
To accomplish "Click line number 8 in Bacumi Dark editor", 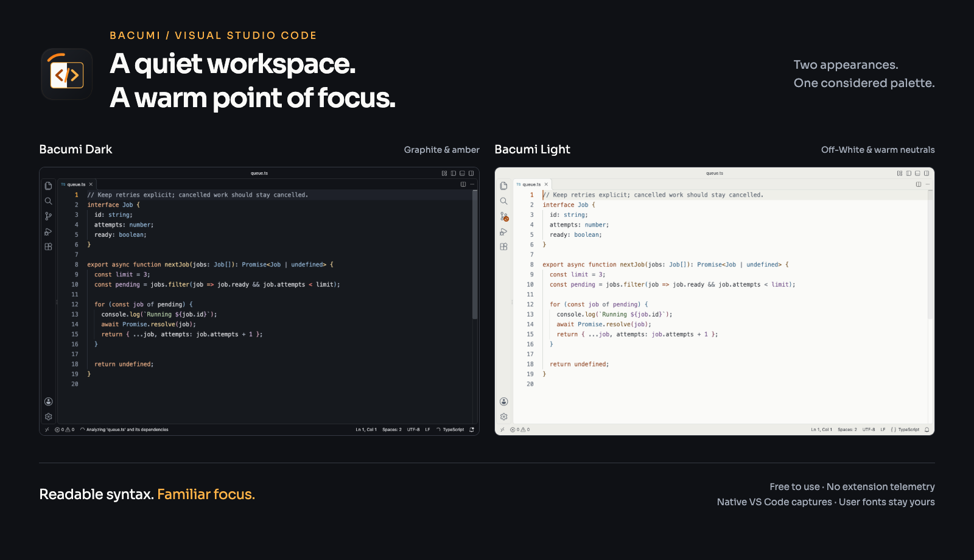I will pos(76,265).
